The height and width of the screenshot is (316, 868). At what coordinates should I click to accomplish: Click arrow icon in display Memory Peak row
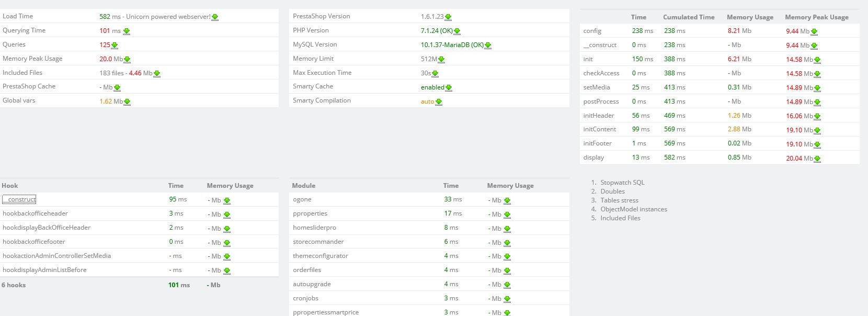(817, 159)
